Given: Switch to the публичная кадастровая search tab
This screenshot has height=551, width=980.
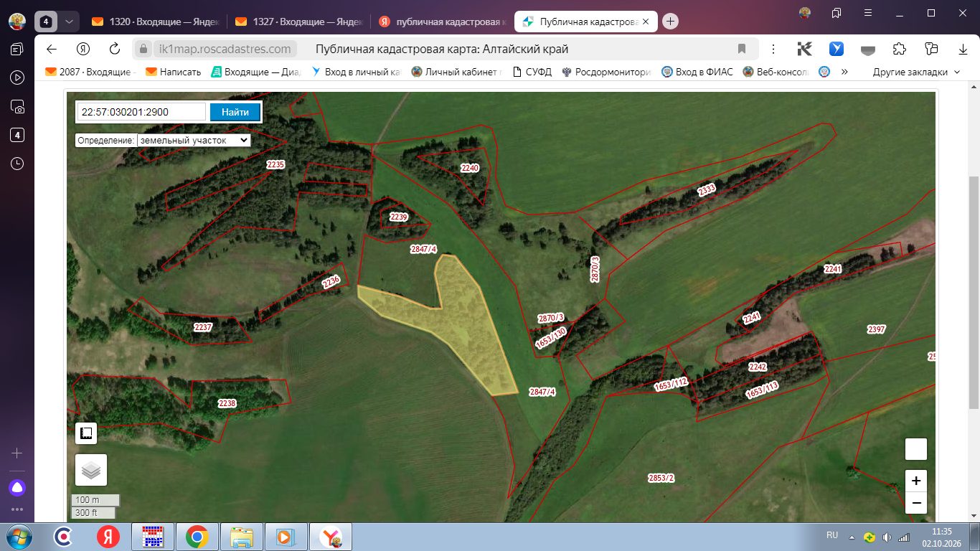Looking at the screenshot, I should [443, 22].
